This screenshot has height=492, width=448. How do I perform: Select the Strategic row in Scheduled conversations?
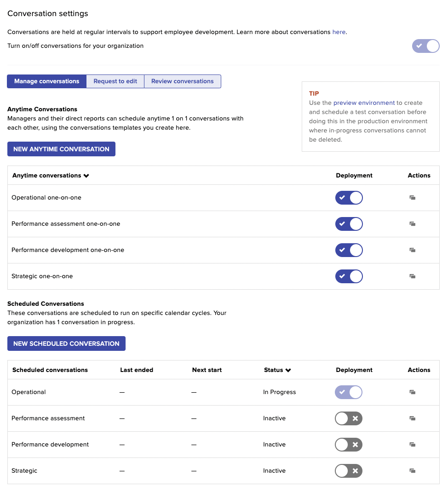click(x=24, y=471)
